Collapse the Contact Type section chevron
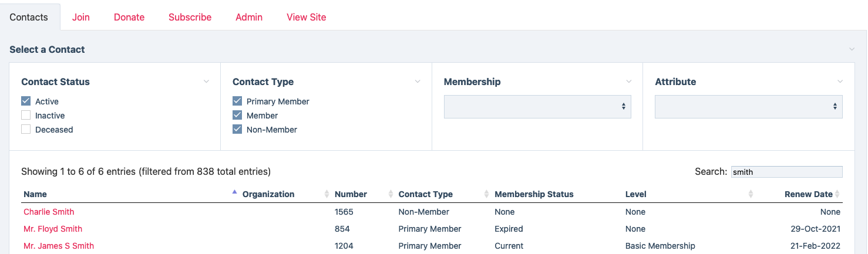Screen dimensions: 868x254 point(418,82)
